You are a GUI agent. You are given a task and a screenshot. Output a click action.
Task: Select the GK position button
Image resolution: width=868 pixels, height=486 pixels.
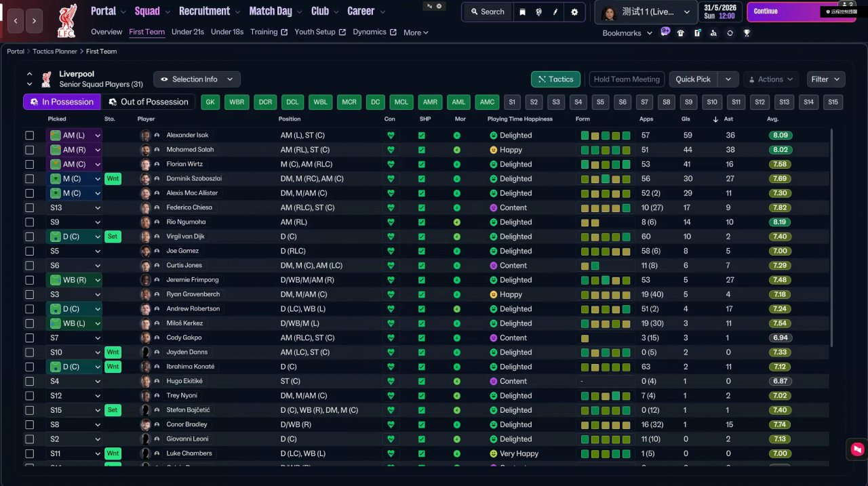(211, 102)
